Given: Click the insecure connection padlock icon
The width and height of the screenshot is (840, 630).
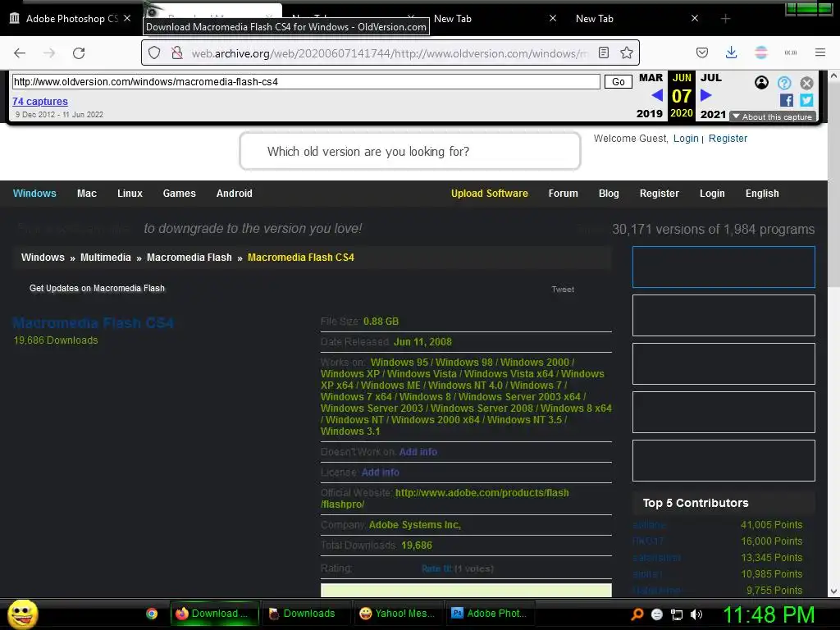Looking at the screenshot, I should pyautogui.click(x=177, y=52).
